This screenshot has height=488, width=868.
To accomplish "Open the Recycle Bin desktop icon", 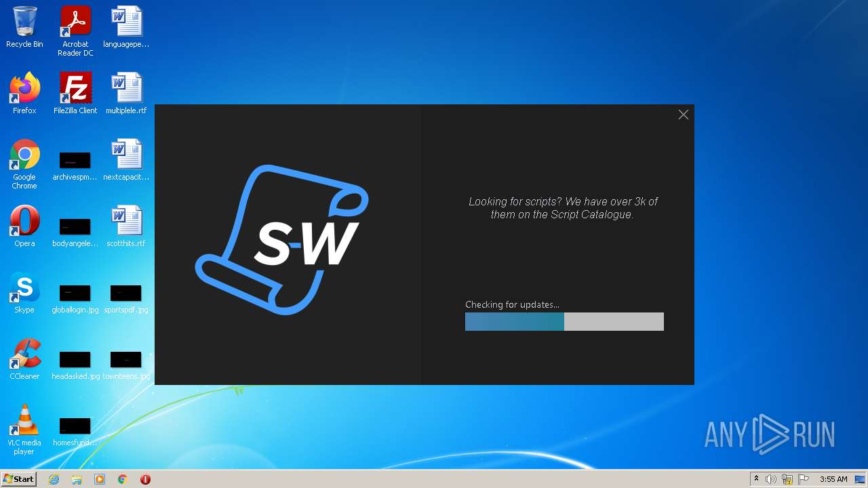I will (24, 27).
